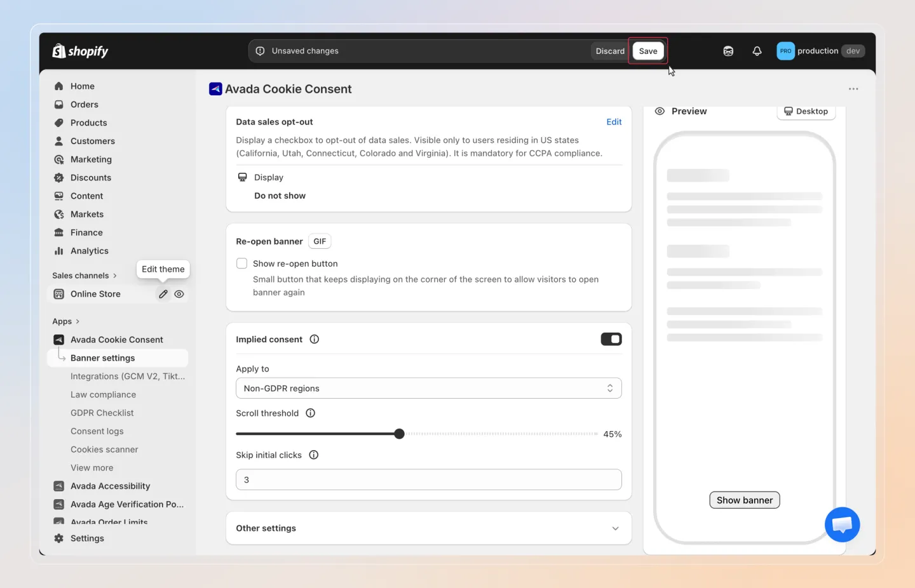Open the Avada Order Limits app
Screen dimensions: 915x588
pos(109,522)
